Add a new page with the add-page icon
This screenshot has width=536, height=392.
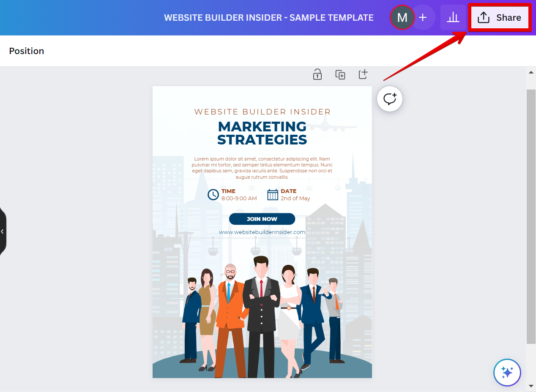tap(363, 74)
